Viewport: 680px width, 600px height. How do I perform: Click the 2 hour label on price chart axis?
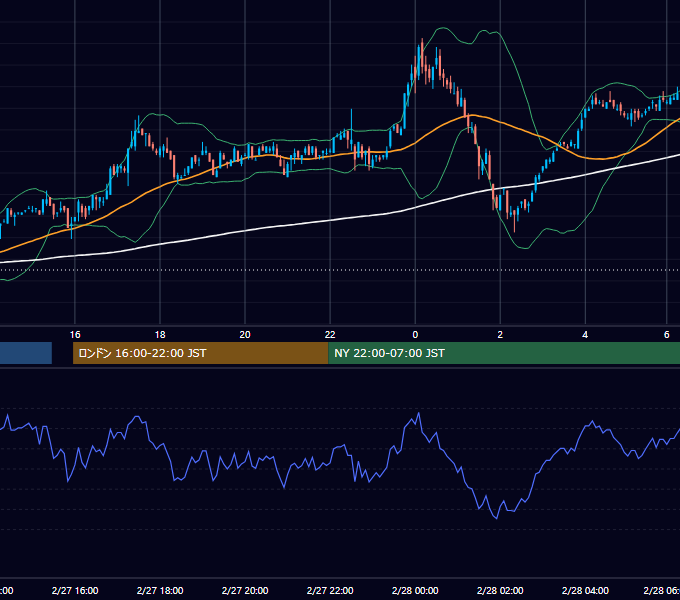(500, 335)
